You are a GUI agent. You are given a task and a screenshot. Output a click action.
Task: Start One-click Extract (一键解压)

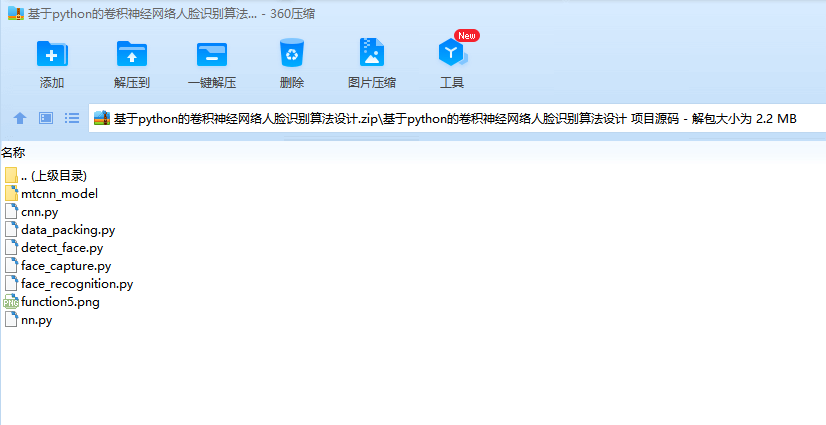(x=212, y=54)
